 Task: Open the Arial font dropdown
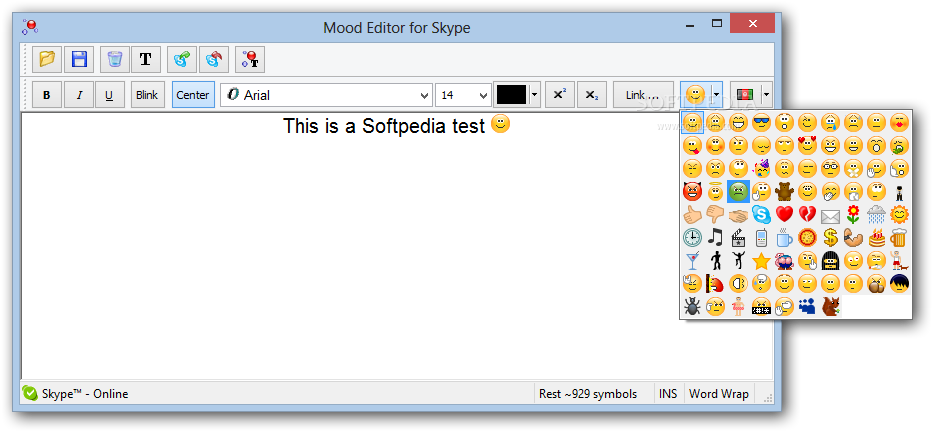[424, 95]
